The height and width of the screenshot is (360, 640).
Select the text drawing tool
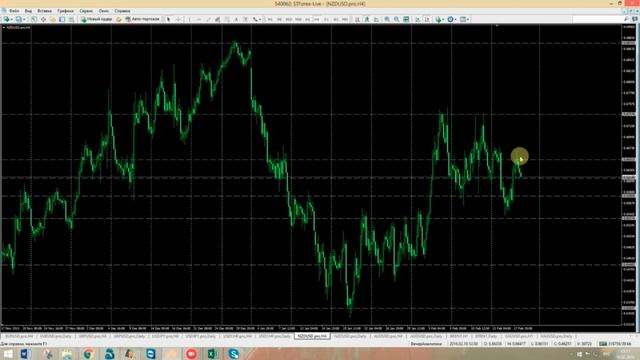click(x=236, y=19)
